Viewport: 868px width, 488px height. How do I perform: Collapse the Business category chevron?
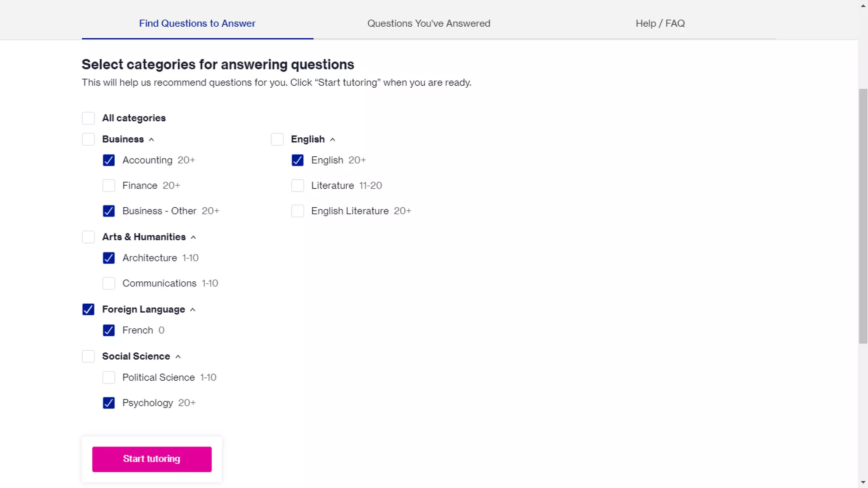pos(151,140)
